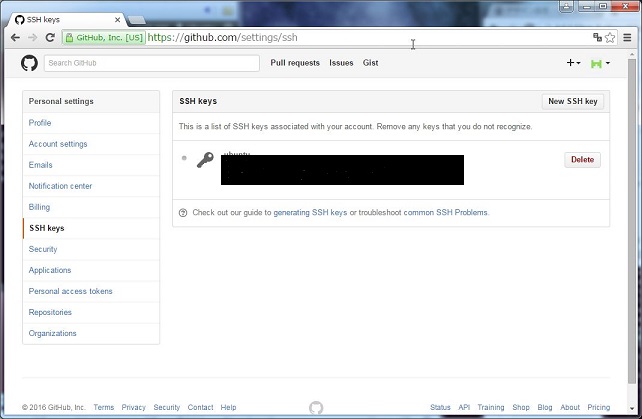Open the Help footer link

tap(228, 408)
